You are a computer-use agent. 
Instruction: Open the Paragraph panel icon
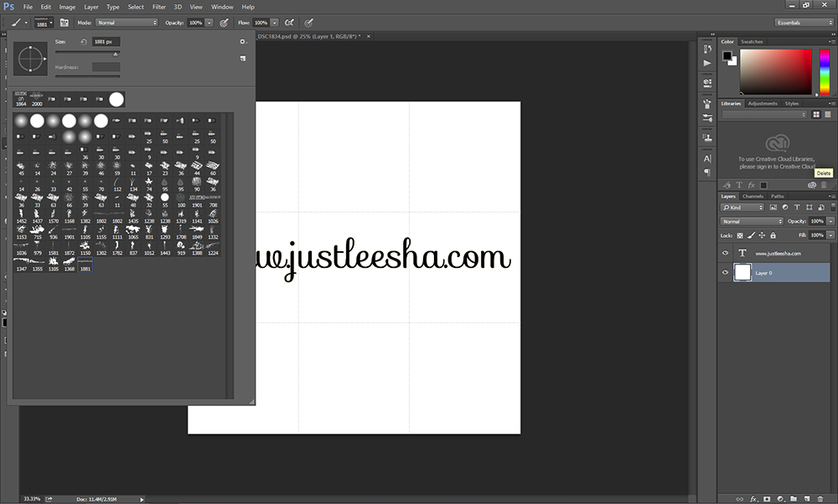(x=707, y=172)
